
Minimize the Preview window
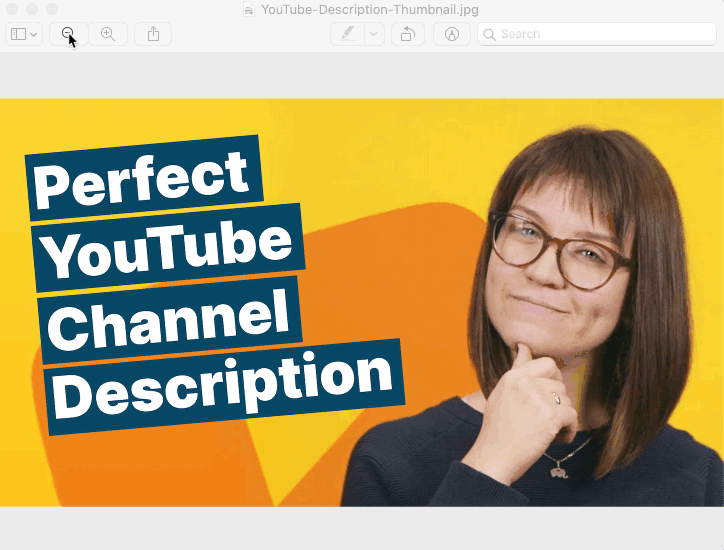coord(32,9)
